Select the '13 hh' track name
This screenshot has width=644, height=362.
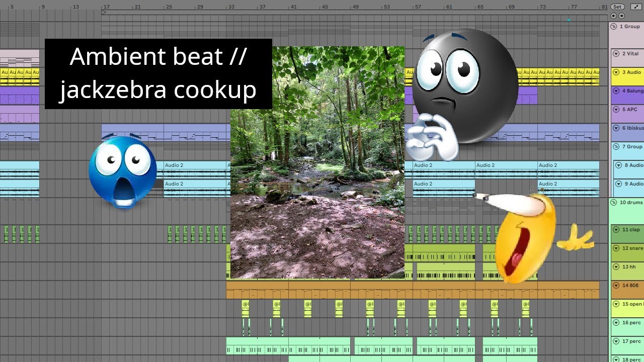tap(629, 266)
